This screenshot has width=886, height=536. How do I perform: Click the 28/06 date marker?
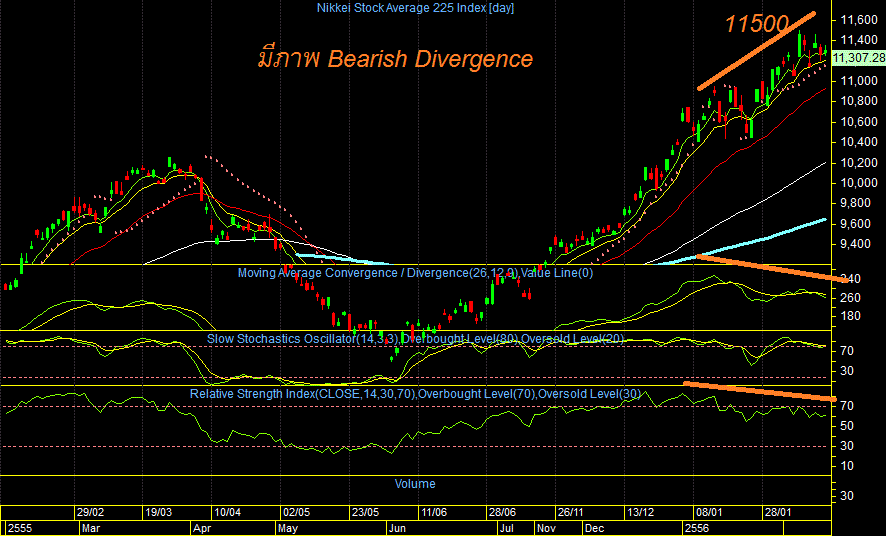tap(502, 512)
